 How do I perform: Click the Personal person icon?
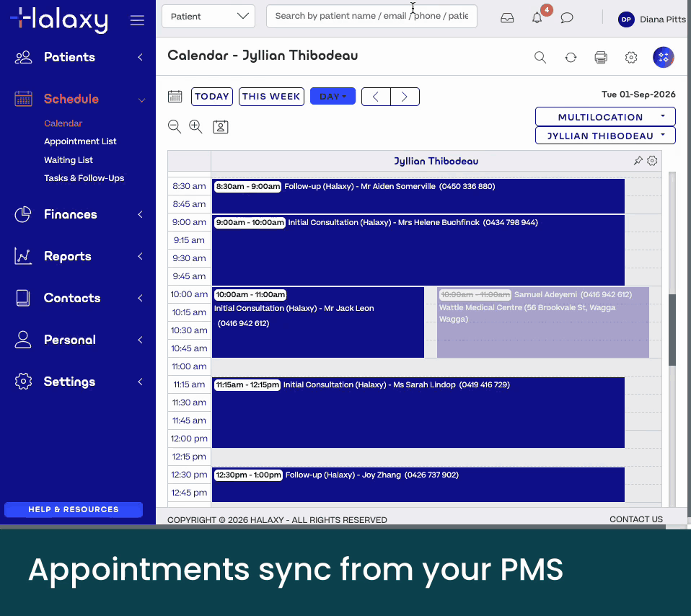[23, 340]
